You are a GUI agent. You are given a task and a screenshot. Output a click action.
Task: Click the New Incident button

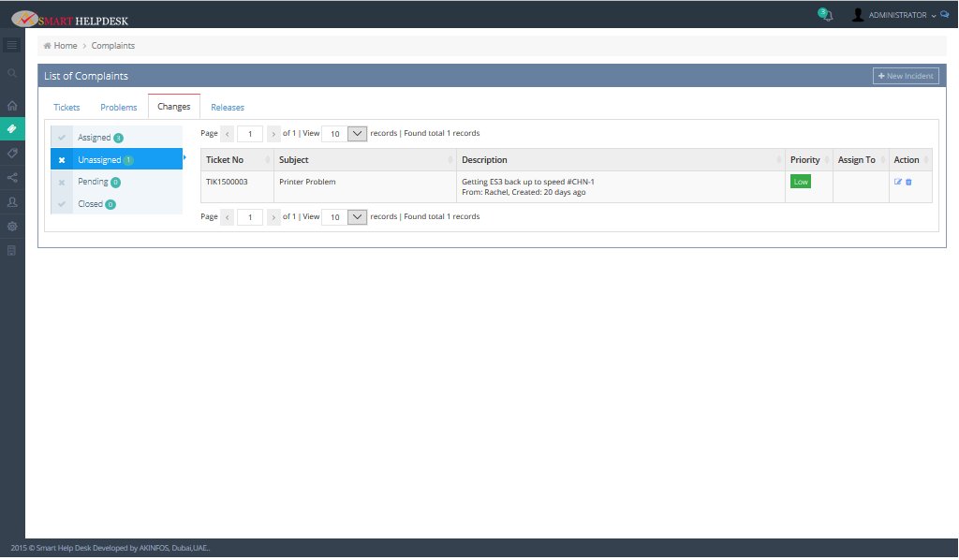(x=905, y=76)
